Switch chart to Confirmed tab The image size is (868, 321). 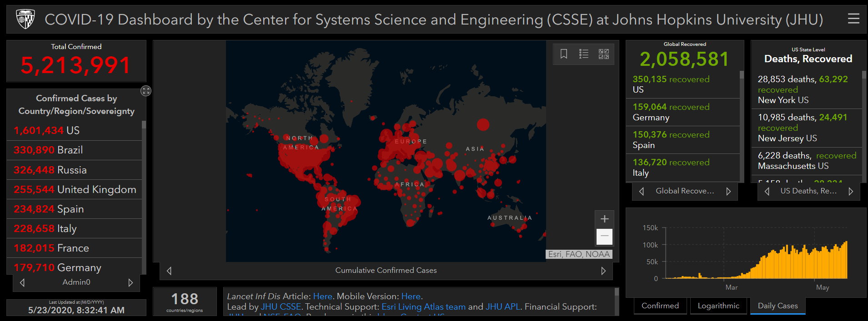660,306
